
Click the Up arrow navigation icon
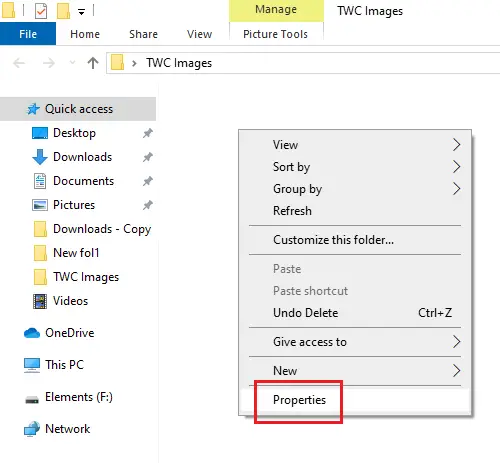point(93,63)
